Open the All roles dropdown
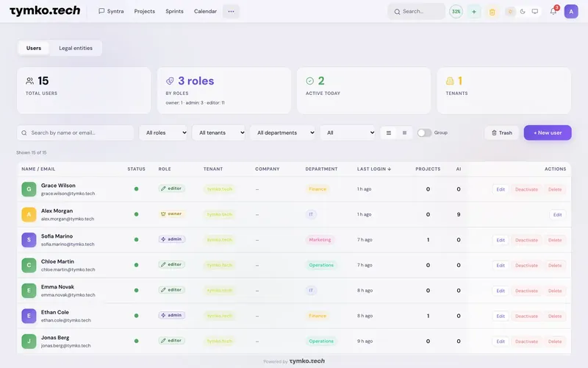The height and width of the screenshot is (368, 588). pos(163,132)
